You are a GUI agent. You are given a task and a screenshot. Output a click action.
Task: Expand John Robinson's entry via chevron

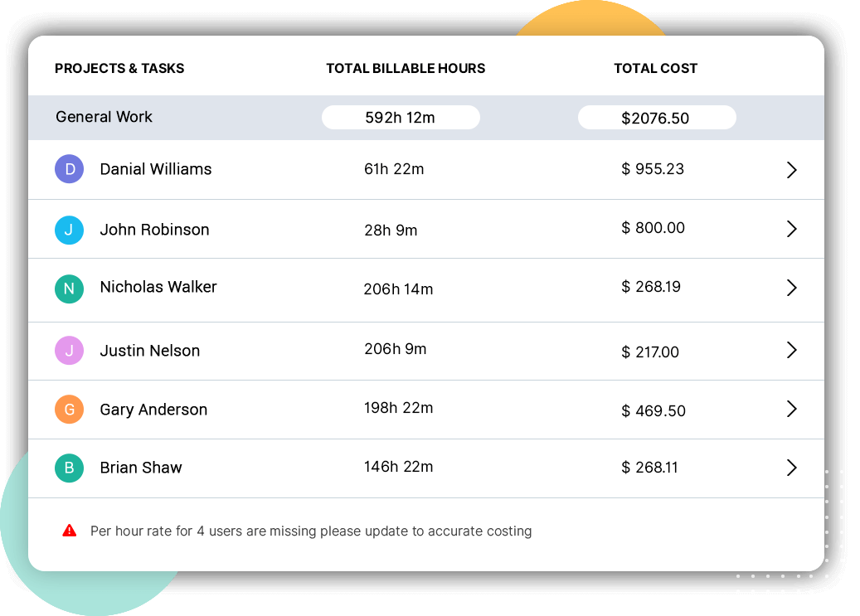coord(791,229)
